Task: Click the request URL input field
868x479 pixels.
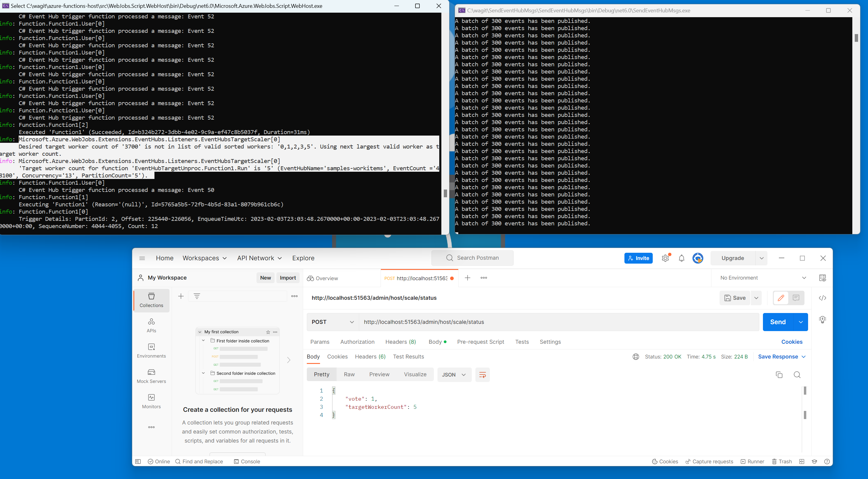Action: [x=556, y=322]
